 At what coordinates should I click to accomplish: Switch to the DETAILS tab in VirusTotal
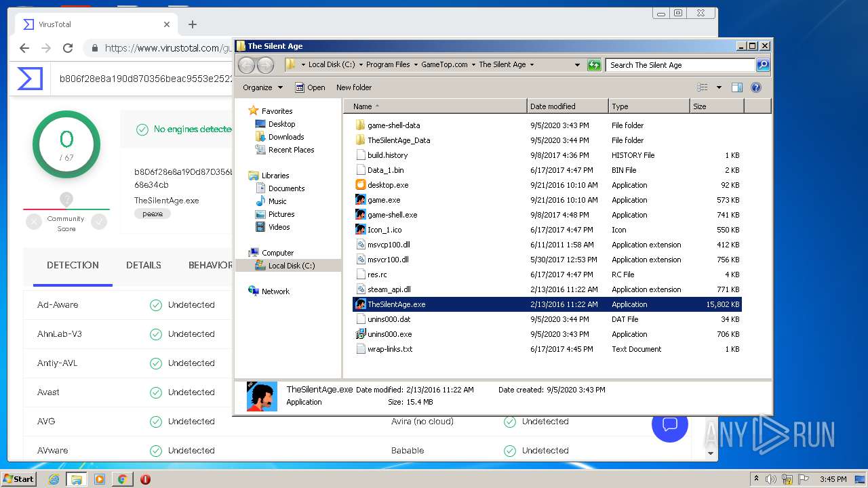click(x=144, y=265)
